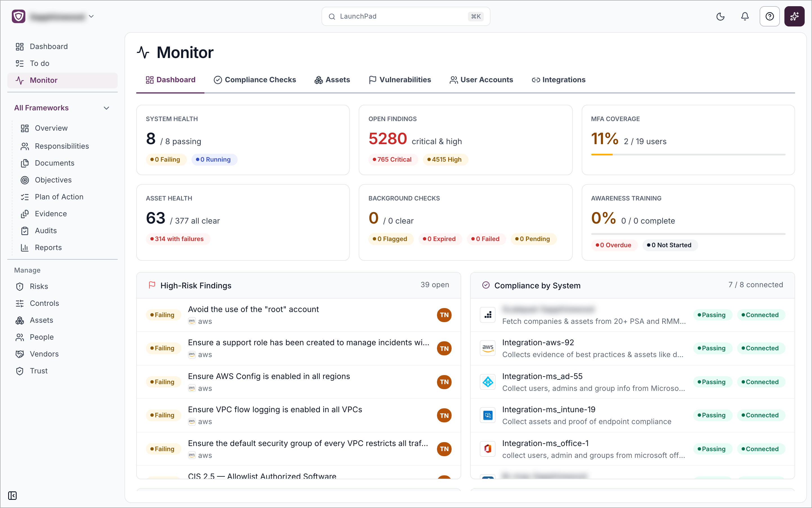
Task: Switch to Compliance Checks tab
Action: coord(255,80)
